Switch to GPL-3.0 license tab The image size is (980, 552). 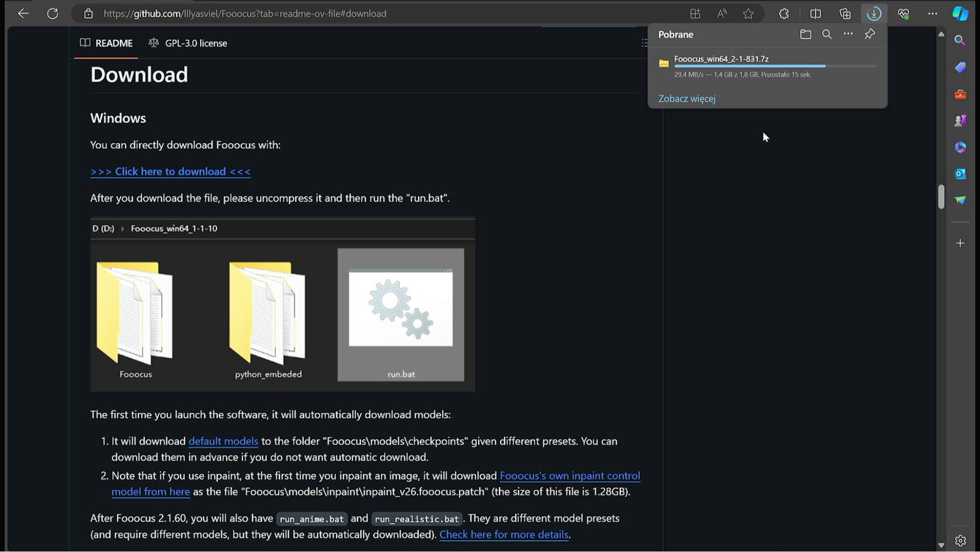point(188,43)
